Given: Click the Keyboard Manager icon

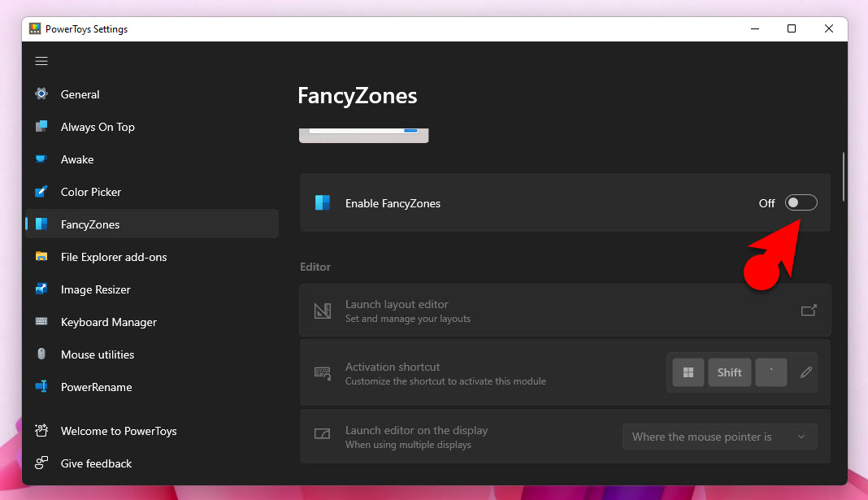Looking at the screenshot, I should tap(41, 322).
